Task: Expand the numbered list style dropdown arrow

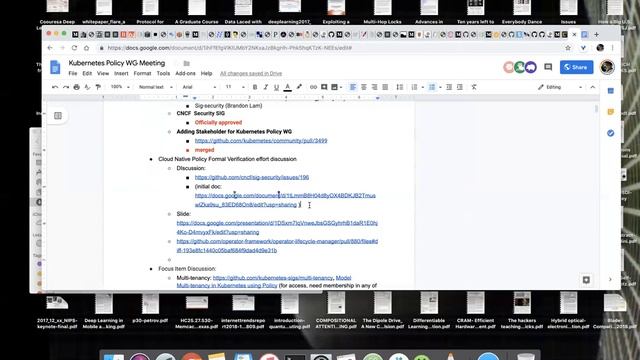Action: tap(422, 87)
